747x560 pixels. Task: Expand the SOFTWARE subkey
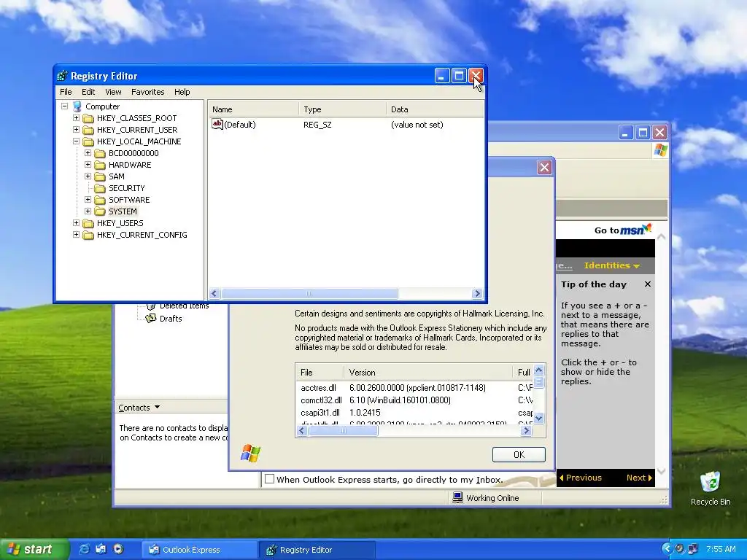click(88, 200)
